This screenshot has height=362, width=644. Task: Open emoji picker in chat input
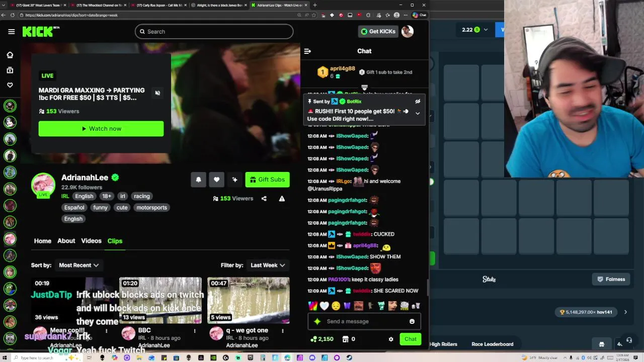pyautogui.click(x=412, y=321)
